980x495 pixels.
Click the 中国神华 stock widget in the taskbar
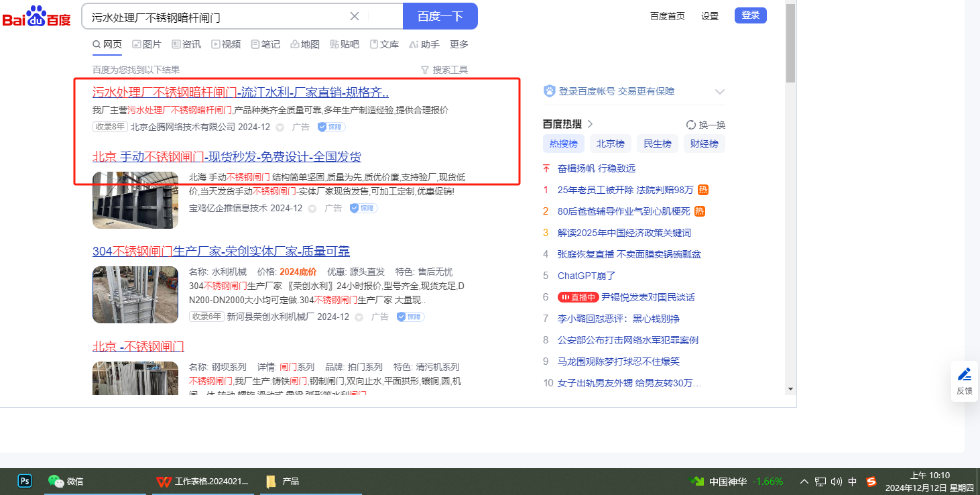tap(737, 481)
